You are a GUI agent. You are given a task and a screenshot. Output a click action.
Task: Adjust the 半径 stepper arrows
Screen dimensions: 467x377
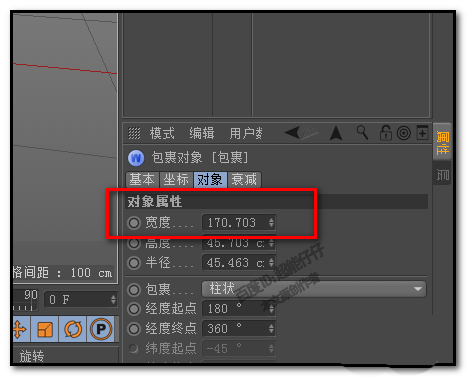coord(271,263)
